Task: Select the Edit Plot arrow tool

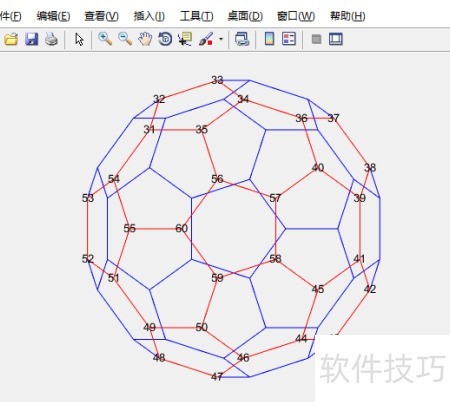Action: pyautogui.click(x=79, y=39)
